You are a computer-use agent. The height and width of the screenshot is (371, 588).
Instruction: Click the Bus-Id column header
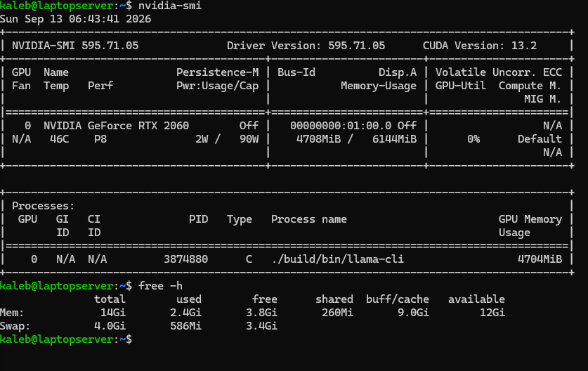tap(296, 72)
